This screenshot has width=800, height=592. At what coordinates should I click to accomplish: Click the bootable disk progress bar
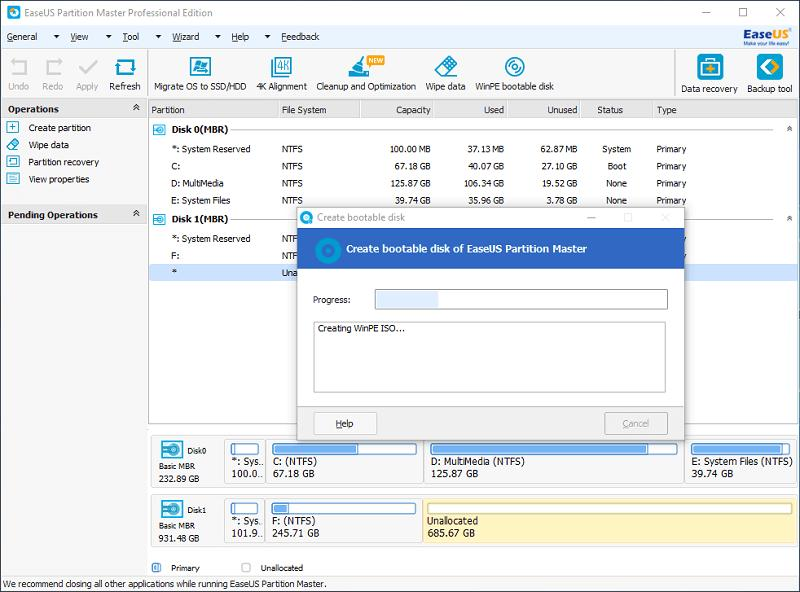[x=520, y=299]
